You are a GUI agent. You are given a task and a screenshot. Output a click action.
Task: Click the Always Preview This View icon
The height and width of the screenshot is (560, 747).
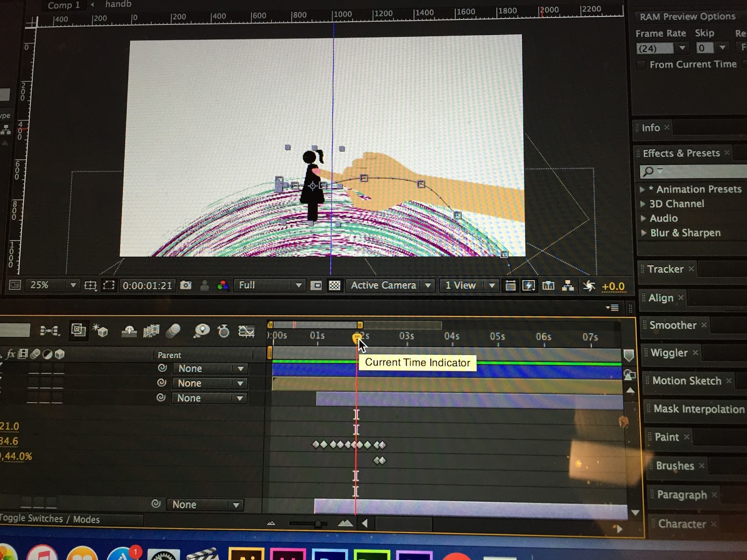(15, 285)
